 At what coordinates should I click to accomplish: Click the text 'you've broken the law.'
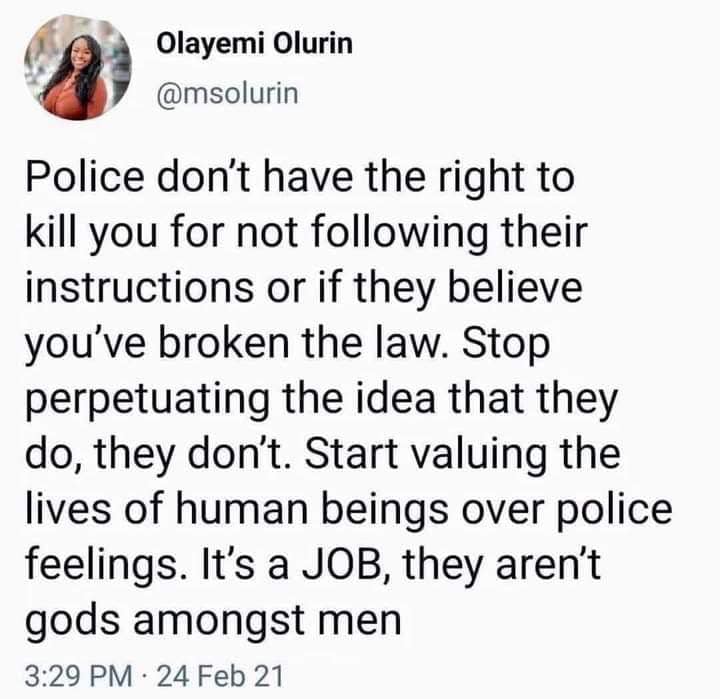(236, 344)
